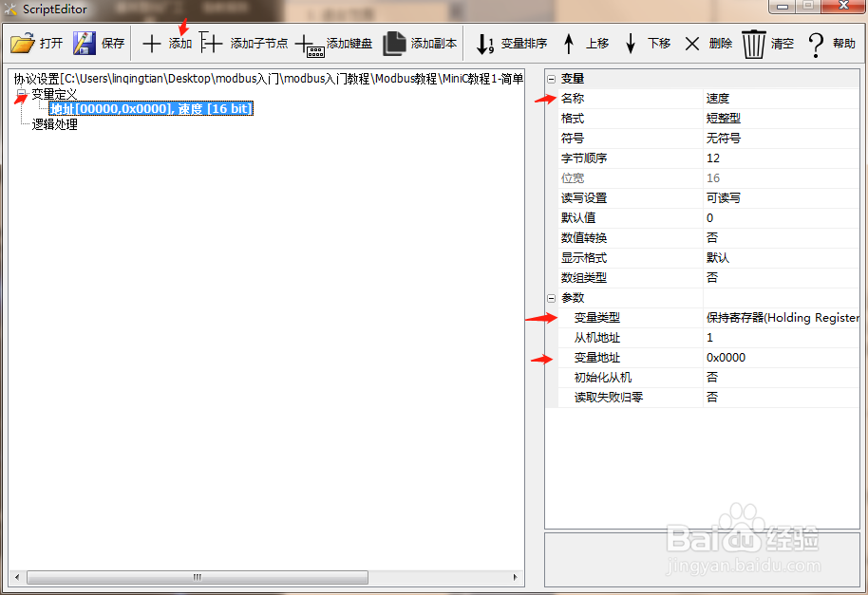Open the 变量类型 Holding Register value

point(781,317)
